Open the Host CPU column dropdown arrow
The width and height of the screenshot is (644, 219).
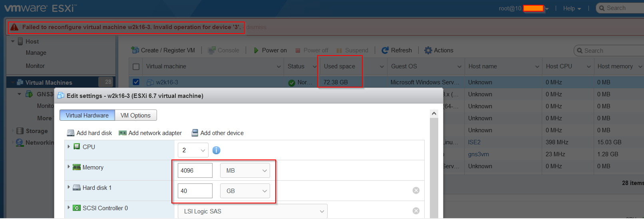(x=589, y=67)
